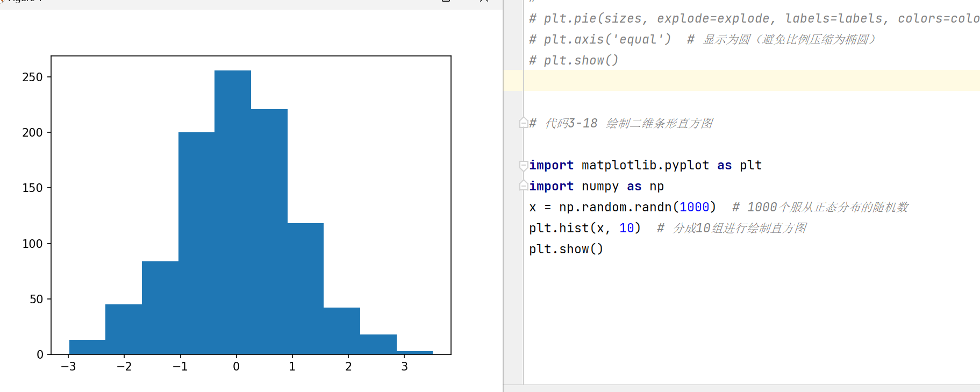Click the comment 分成10组进行绘制直方图
Screen dimensions: 980x392
coord(740,228)
